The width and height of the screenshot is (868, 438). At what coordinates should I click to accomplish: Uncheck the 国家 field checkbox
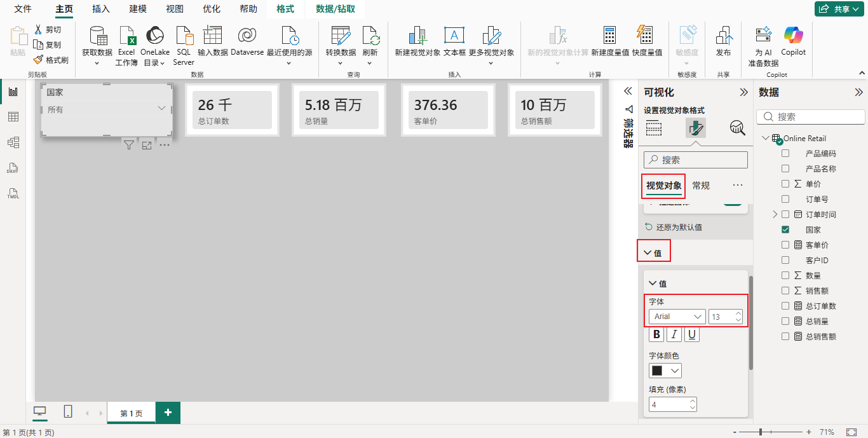pyautogui.click(x=785, y=229)
